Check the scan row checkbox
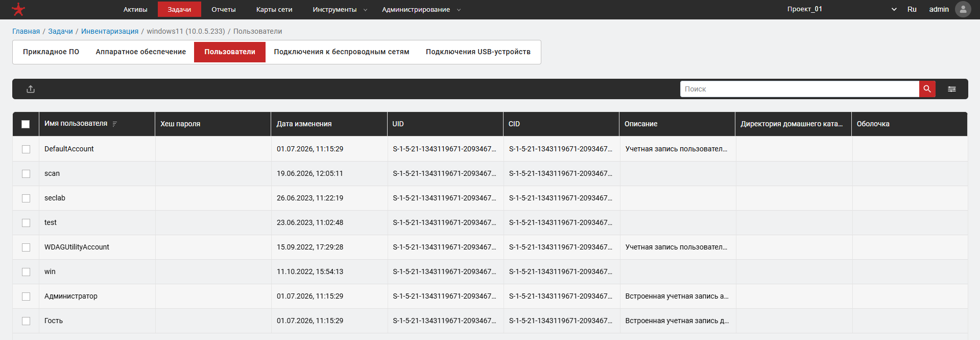Image resolution: width=980 pixels, height=340 pixels. point(26,174)
